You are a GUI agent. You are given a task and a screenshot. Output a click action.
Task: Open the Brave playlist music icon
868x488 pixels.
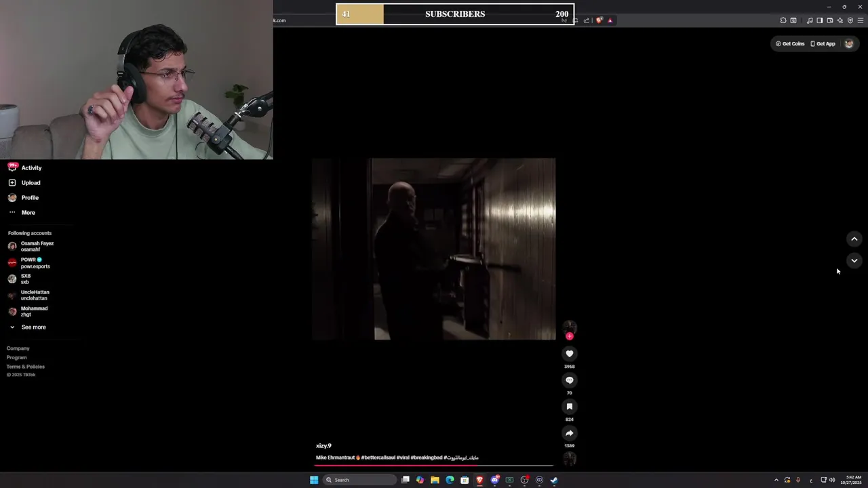point(810,20)
